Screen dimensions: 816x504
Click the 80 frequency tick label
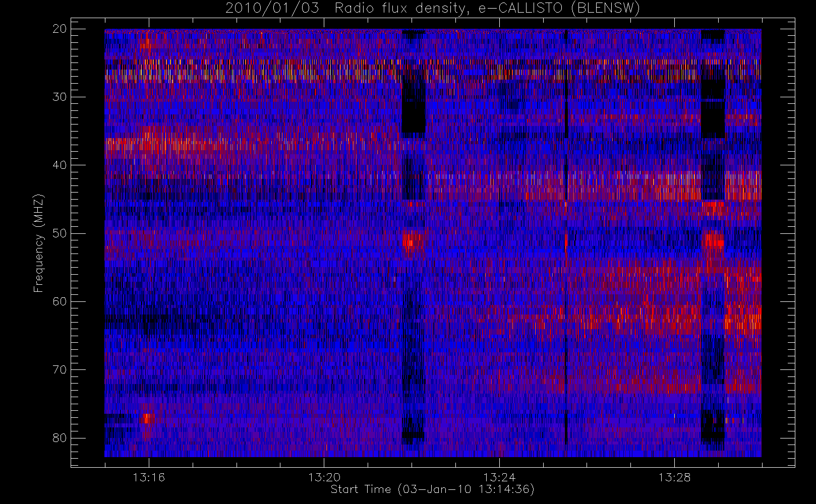click(x=60, y=437)
